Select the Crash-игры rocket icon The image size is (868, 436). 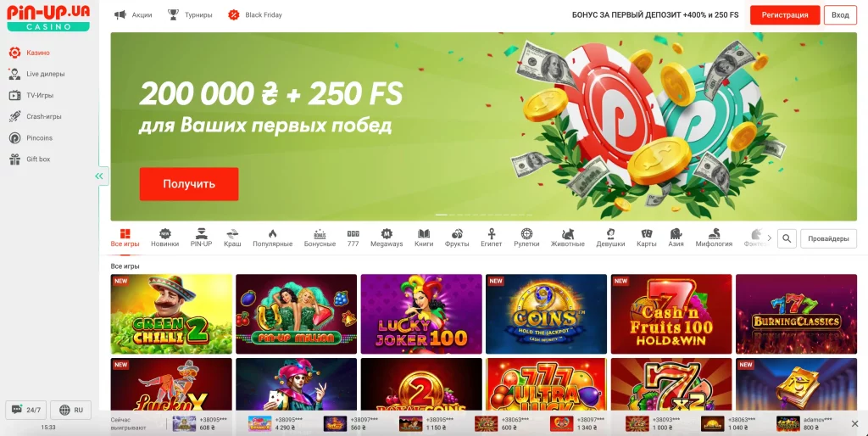click(15, 116)
